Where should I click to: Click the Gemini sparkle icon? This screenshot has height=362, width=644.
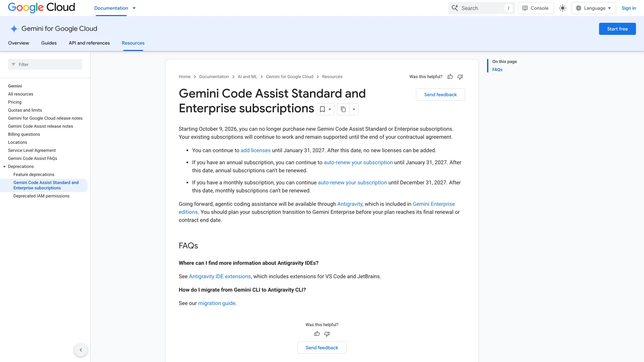tap(14, 29)
